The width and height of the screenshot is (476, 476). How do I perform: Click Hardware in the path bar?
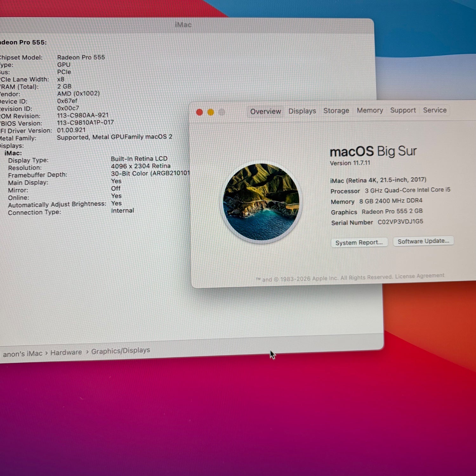click(66, 352)
